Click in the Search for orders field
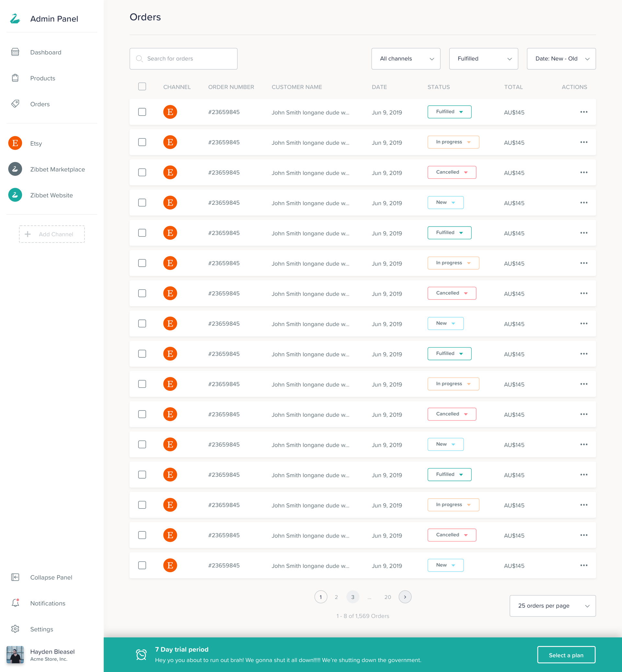This screenshot has width=622, height=672. 183,59
